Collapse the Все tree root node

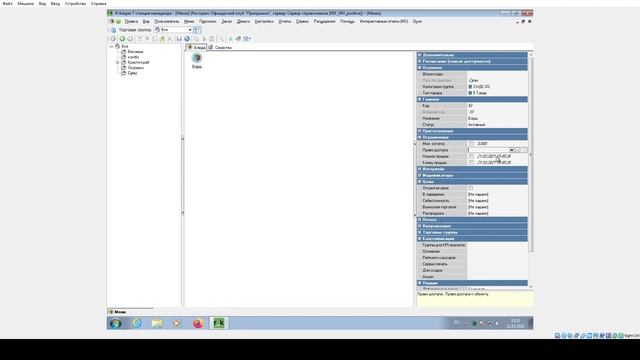pyautogui.click(x=111, y=47)
